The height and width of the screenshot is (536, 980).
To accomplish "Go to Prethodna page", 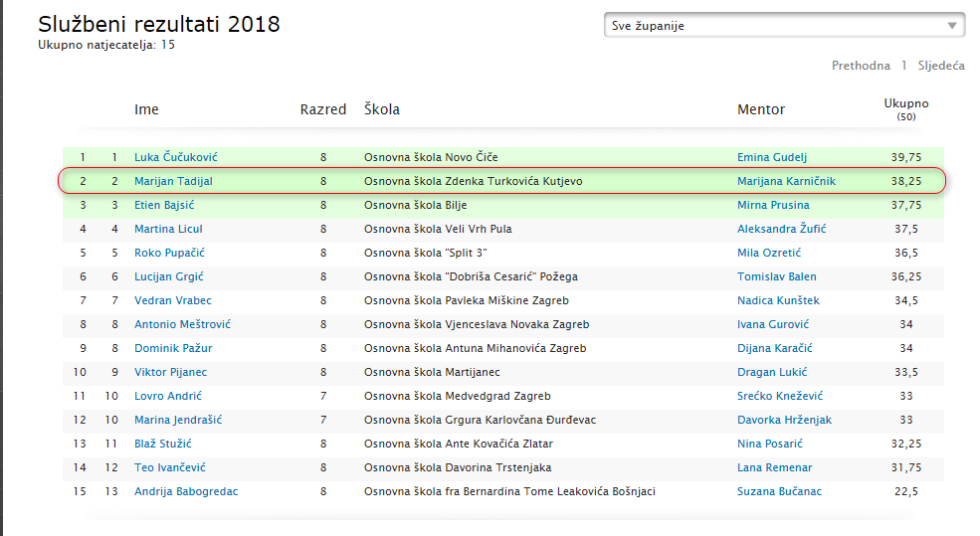I will tap(861, 66).
